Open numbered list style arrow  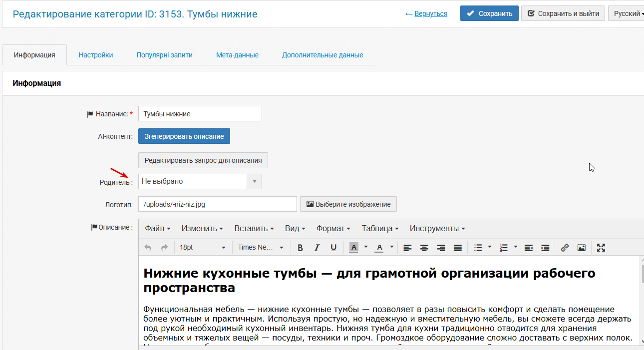tap(516, 247)
